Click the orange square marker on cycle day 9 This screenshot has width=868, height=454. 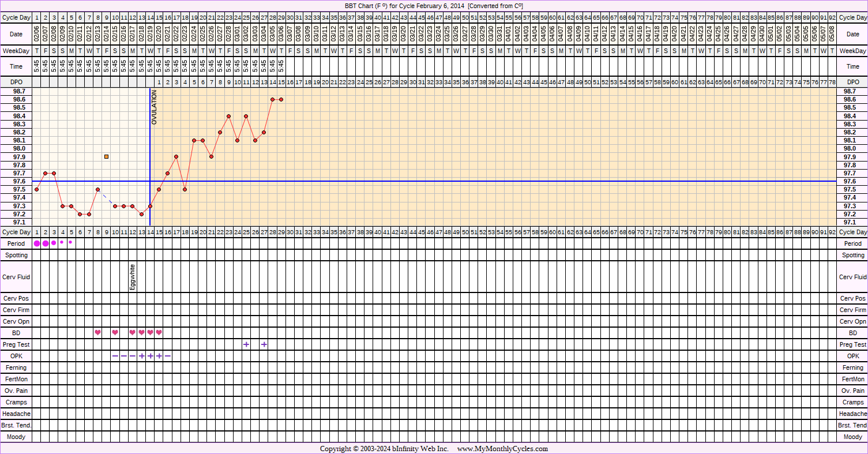tap(107, 156)
